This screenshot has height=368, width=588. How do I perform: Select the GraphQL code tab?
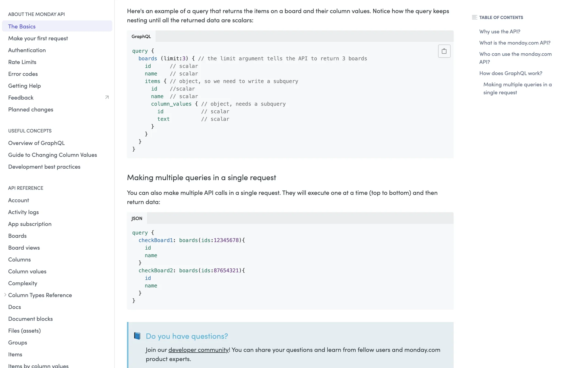click(141, 36)
